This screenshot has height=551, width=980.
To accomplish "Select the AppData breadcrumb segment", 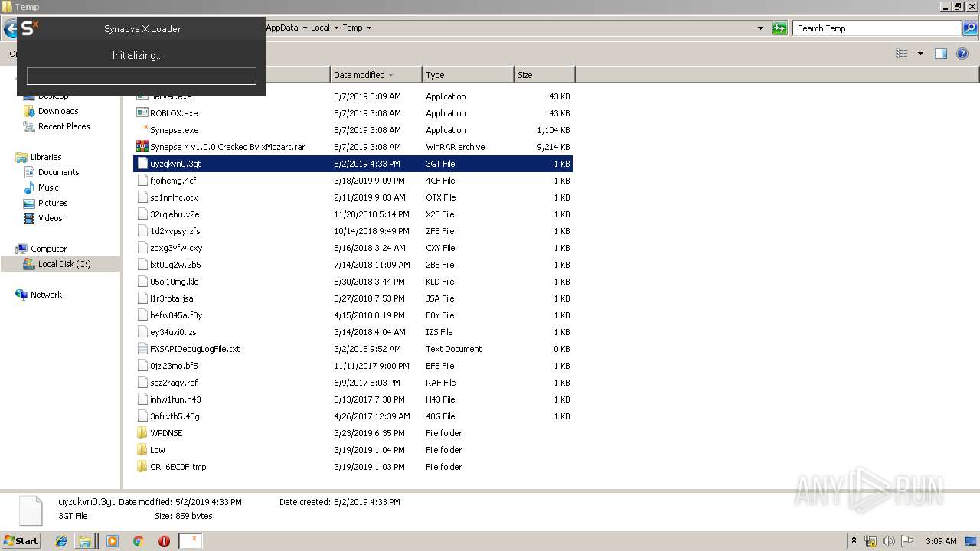I will [x=282, y=28].
